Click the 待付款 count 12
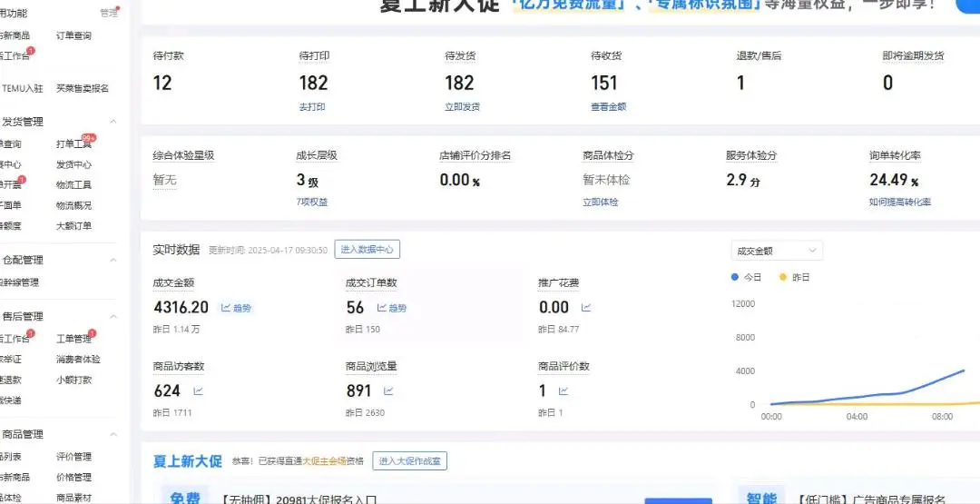Viewport: 980px width, 504px height. (162, 83)
